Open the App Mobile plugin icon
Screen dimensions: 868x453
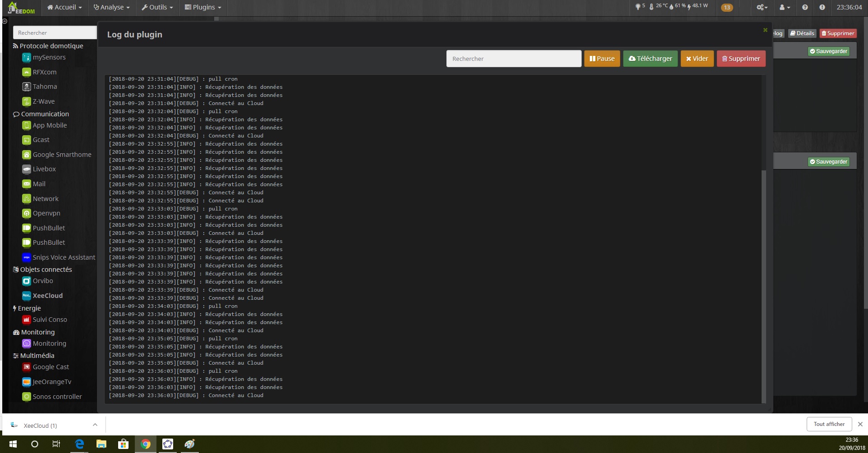pyautogui.click(x=27, y=125)
